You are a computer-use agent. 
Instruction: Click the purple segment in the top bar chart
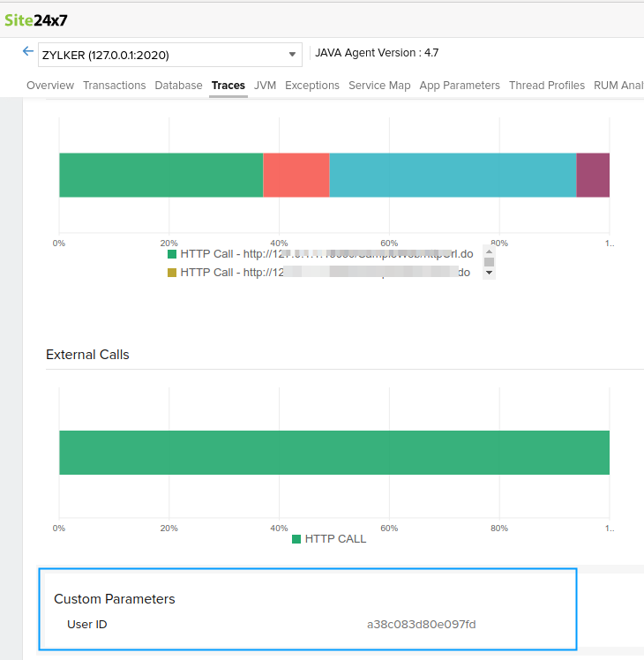pos(593,175)
